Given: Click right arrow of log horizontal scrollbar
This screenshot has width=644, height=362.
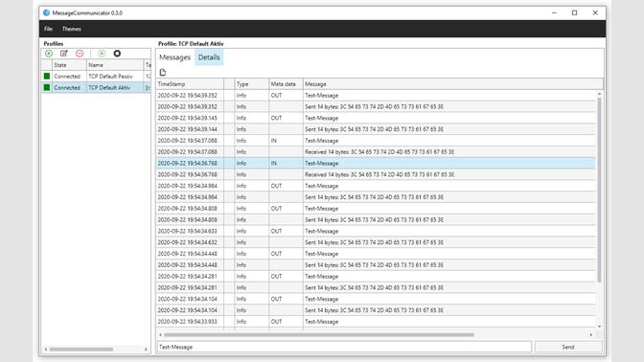Looking at the screenshot, I should (x=591, y=335).
